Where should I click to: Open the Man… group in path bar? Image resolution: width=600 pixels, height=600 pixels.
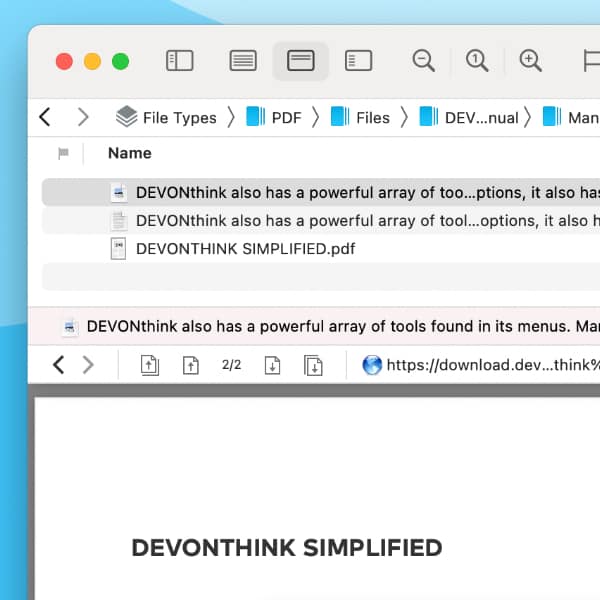pos(571,117)
